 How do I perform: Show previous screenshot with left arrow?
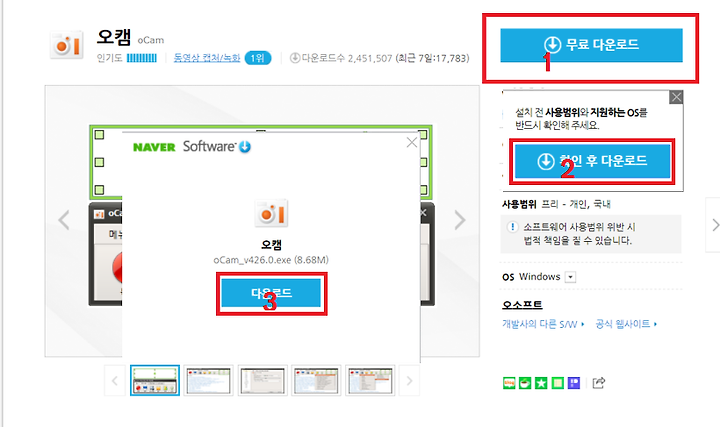coord(64,220)
